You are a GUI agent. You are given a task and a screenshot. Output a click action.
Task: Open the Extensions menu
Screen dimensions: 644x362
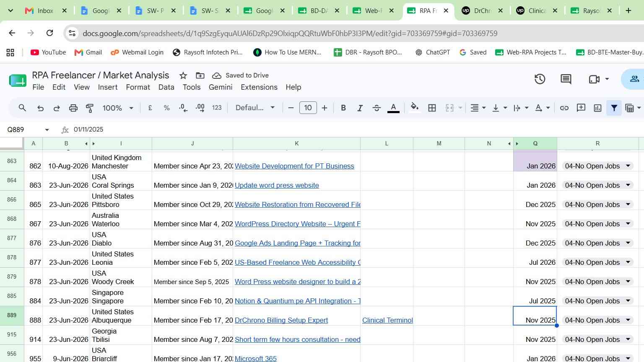[259, 87]
